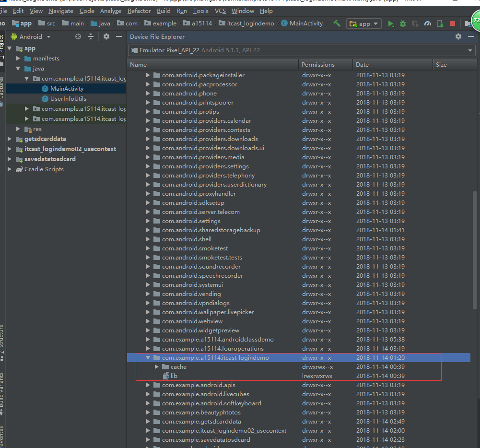Expand the manifests node
The height and width of the screenshot is (448, 480).
[x=18, y=58]
